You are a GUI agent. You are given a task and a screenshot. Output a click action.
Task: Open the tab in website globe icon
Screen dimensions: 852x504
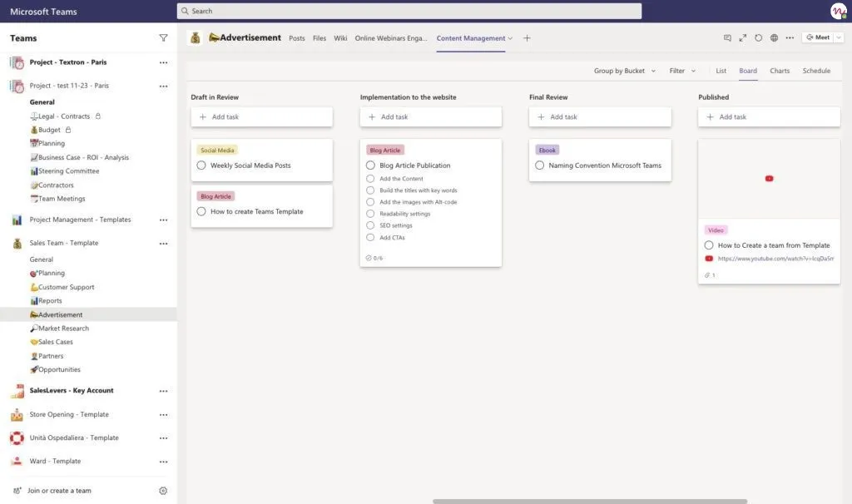click(774, 38)
